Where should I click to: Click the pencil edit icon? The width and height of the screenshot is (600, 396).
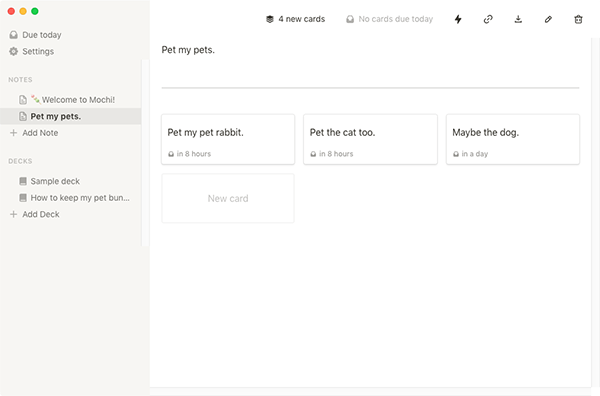pyautogui.click(x=548, y=19)
